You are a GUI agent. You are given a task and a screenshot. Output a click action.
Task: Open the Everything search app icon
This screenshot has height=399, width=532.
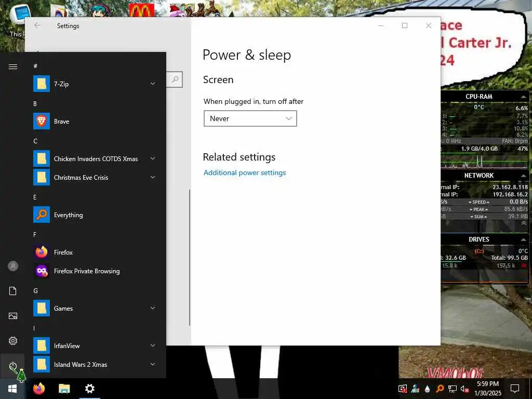(x=42, y=215)
